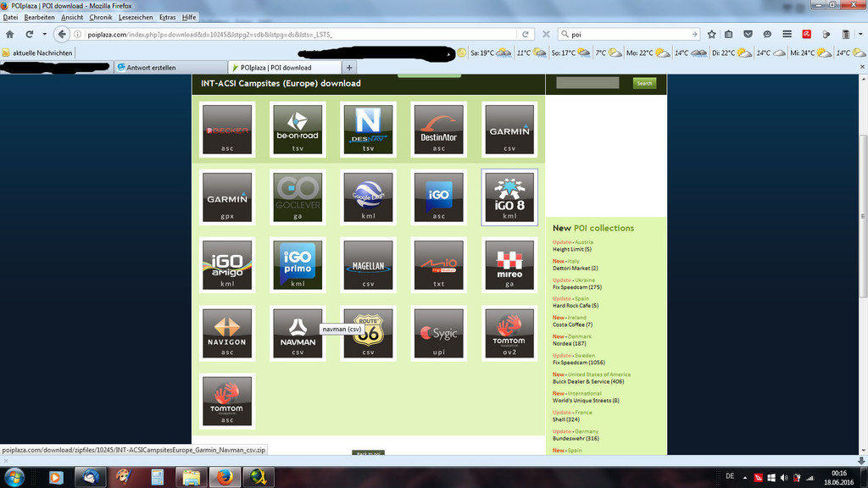Pick the Mio txt format tile
This screenshot has height=488, width=868.
(x=439, y=265)
